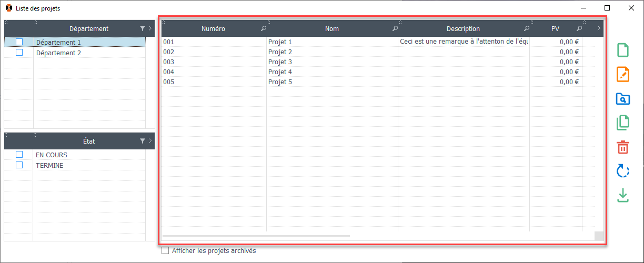Click the filter icon in Département header
This screenshot has height=263, width=644.
pos(143,28)
